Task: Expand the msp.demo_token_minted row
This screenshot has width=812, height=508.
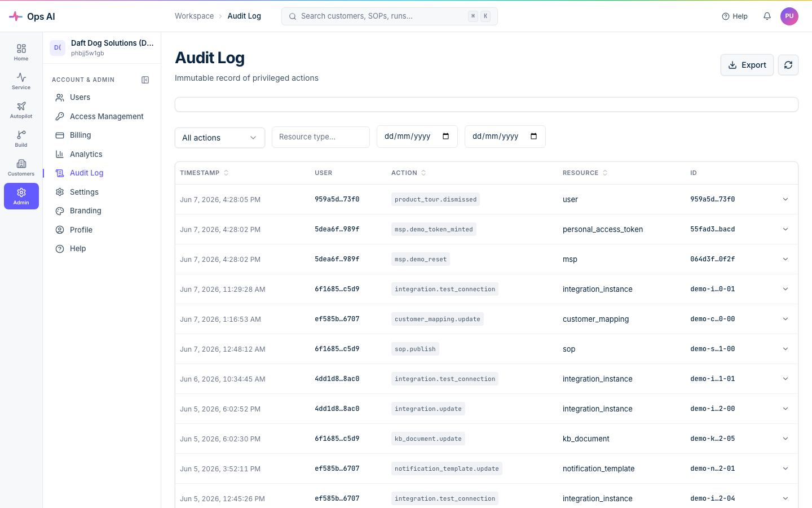Action: coord(785,229)
